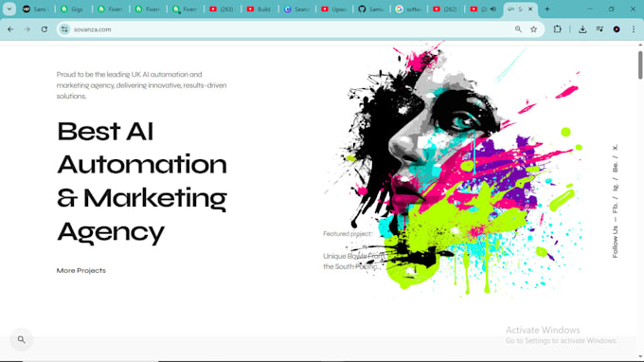Switch to the YouTube Upwork tab

(x=334, y=9)
